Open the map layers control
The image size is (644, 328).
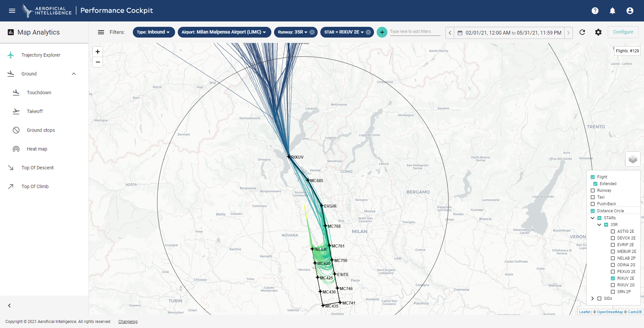point(633,159)
